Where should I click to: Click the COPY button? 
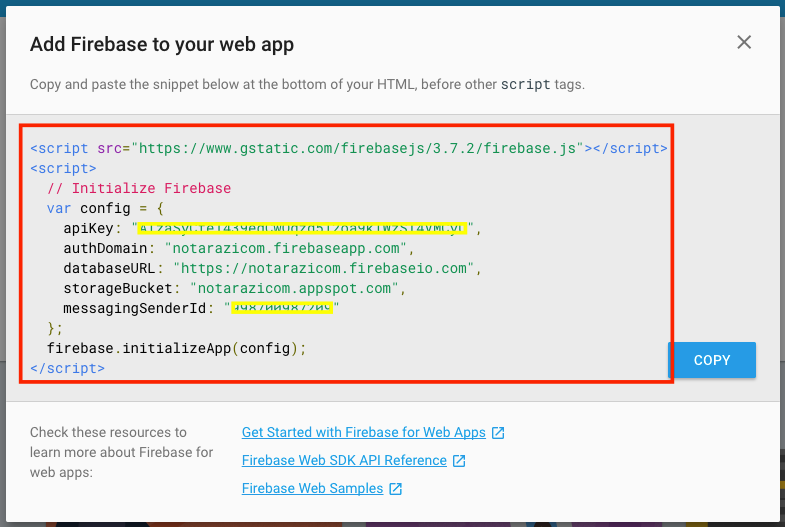click(x=712, y=360)
